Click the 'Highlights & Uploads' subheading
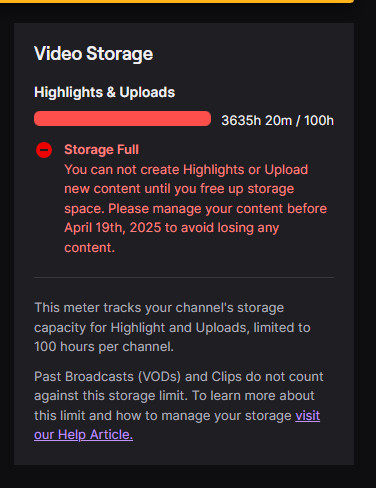Screen dimensions: 376x488 click(104, 92)
